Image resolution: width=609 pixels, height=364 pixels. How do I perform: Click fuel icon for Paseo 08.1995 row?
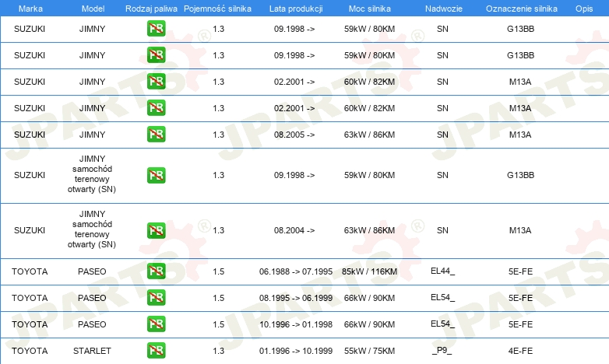pos(156,298)
